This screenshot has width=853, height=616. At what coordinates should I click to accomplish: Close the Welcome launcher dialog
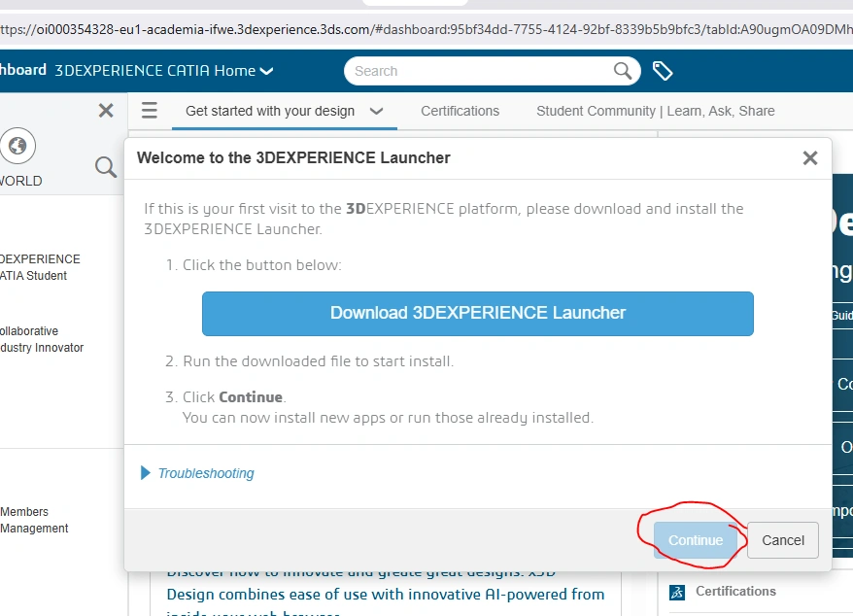point(810,157)
